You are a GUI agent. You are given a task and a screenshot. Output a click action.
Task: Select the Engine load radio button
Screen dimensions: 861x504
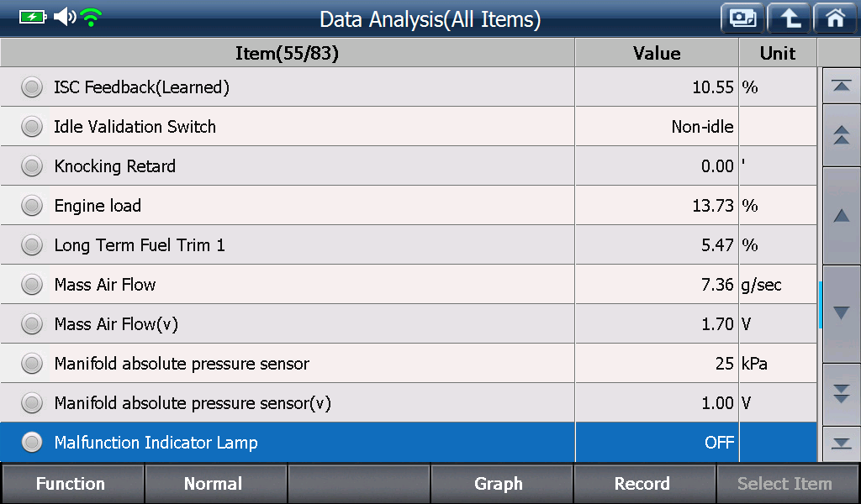click(x=32, y=205)
